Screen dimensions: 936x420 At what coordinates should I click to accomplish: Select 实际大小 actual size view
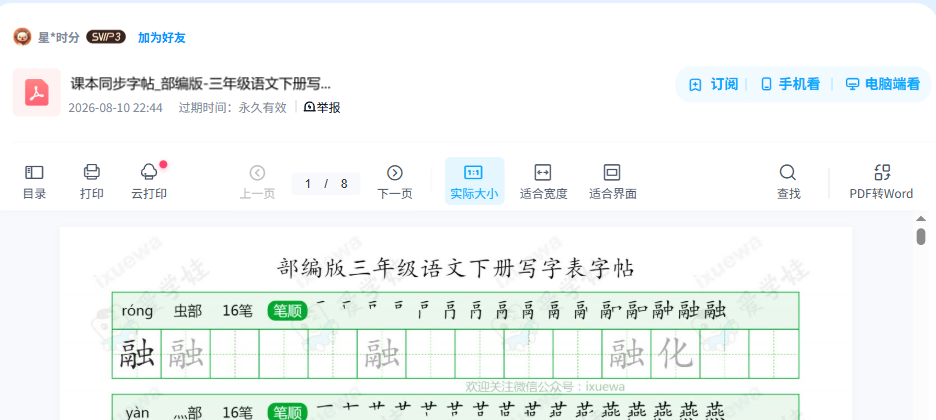[474, 181]
